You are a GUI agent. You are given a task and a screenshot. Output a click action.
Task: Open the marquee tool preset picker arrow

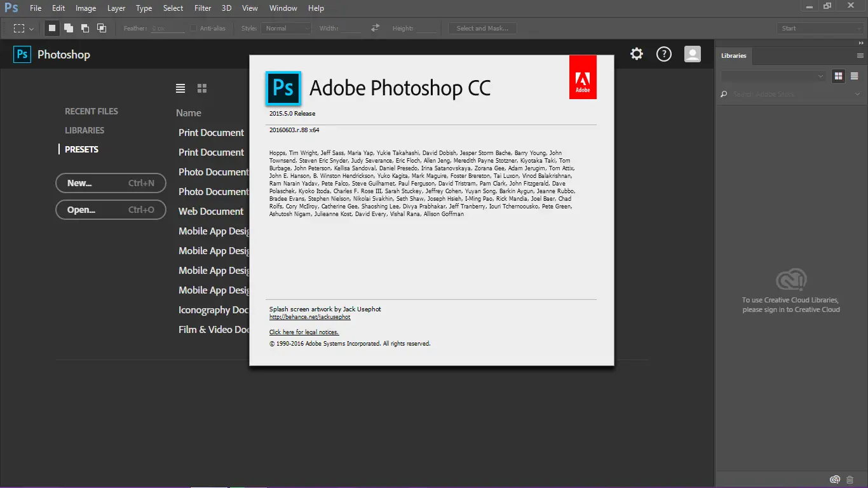31,29
